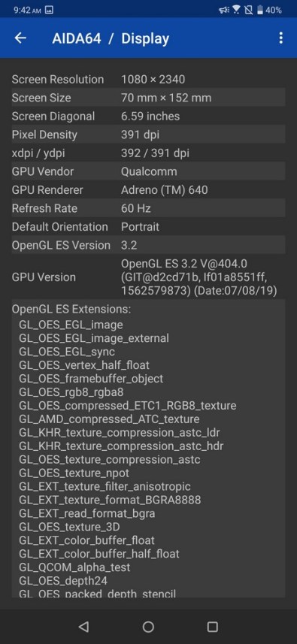Select the Screen Resolution row
Image resolution: width=297 pixels, height=644 pixels.
pos(148,79)
